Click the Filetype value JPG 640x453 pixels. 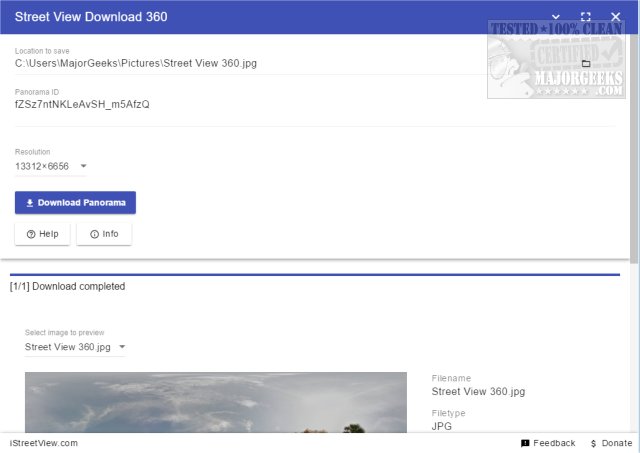(x=442, y=426)
